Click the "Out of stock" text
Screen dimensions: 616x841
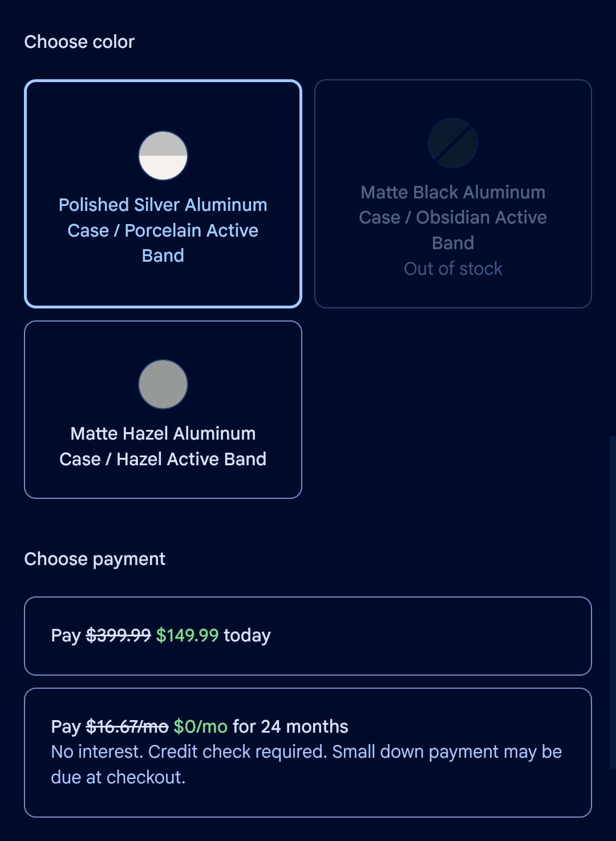click(x=453, y=269)
